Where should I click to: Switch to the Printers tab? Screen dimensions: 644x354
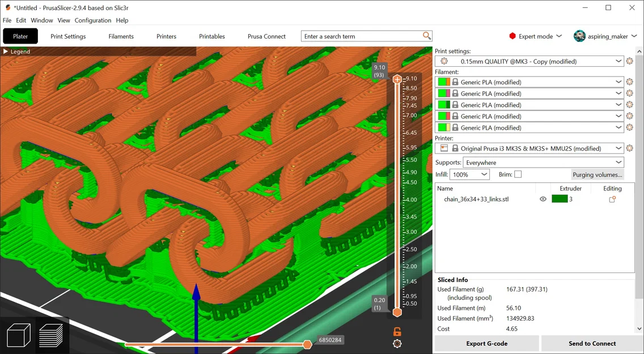pos(166,36)
